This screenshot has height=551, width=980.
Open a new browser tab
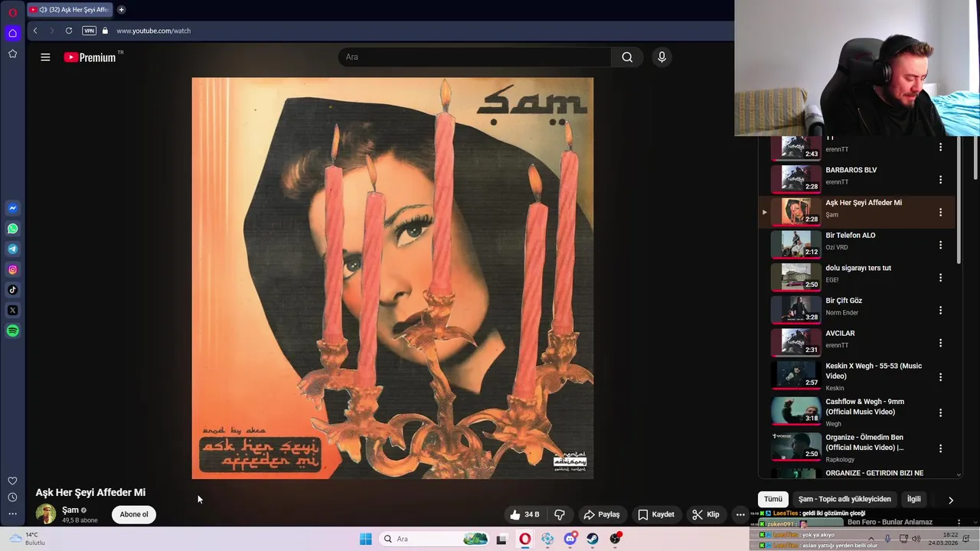point(121,10)
